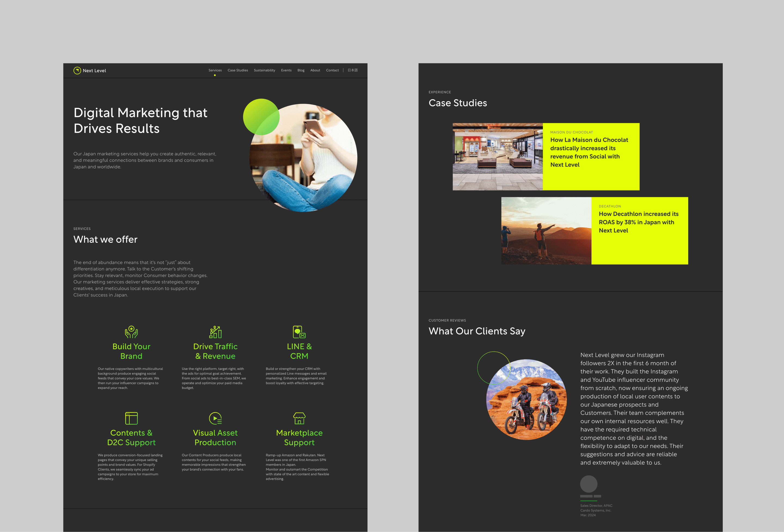Select the Contents & D2C Support layout icon

tap(131, 418)
